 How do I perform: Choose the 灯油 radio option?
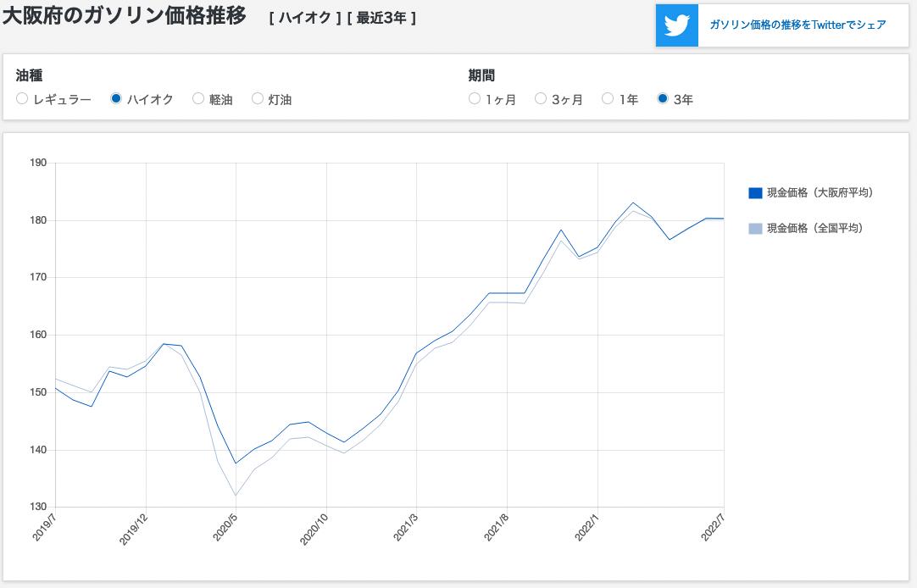click(258, 98)
